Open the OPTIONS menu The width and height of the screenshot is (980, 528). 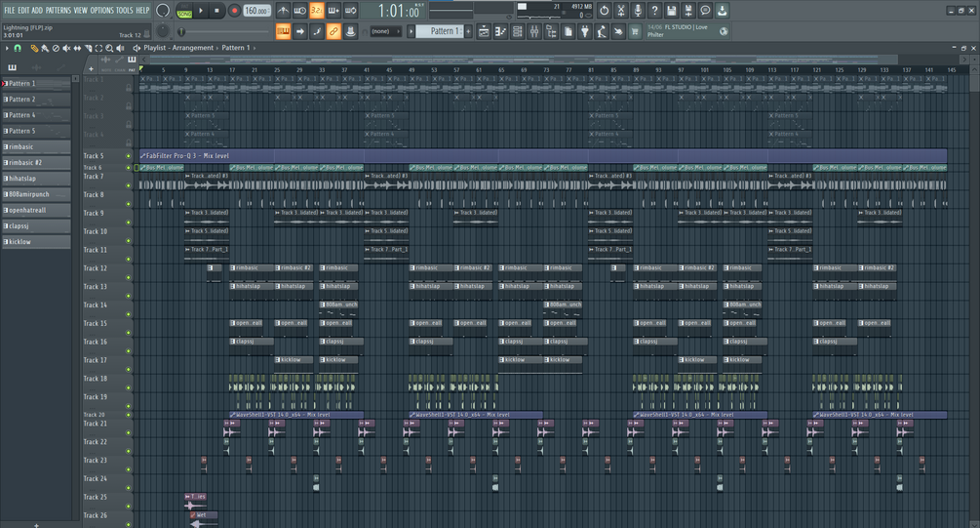[x=101, y=11]
